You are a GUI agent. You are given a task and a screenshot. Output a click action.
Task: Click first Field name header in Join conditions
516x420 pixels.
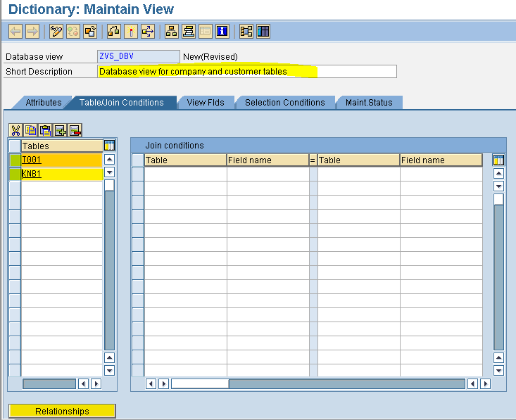click(268, 160)
